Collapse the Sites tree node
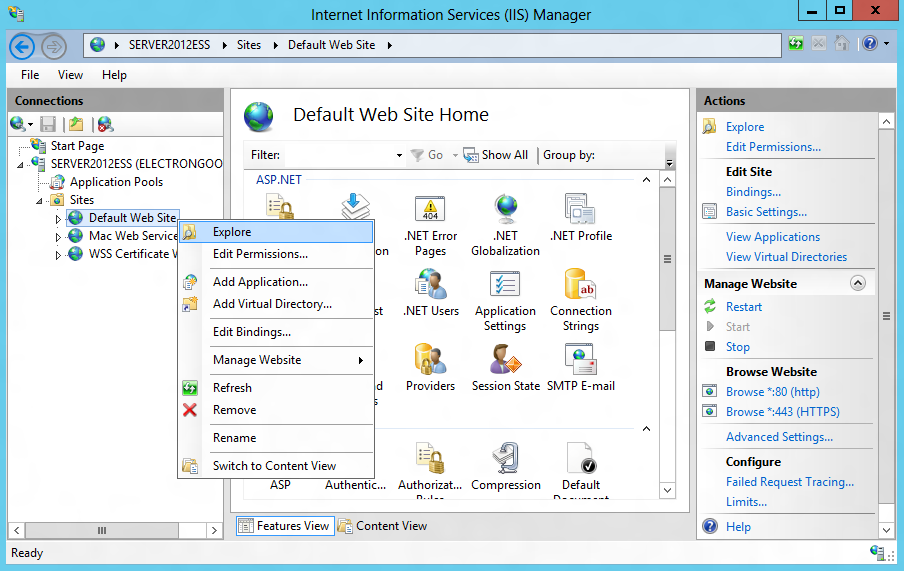 (39, 201)
